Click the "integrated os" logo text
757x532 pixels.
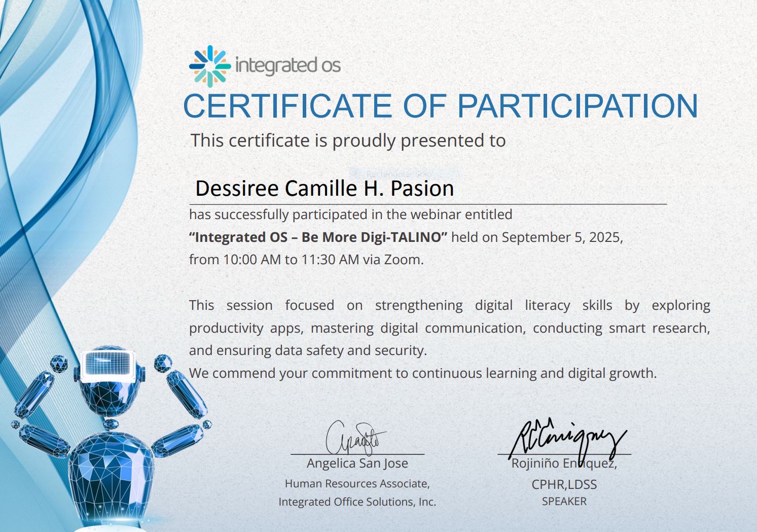pos(287,65)
